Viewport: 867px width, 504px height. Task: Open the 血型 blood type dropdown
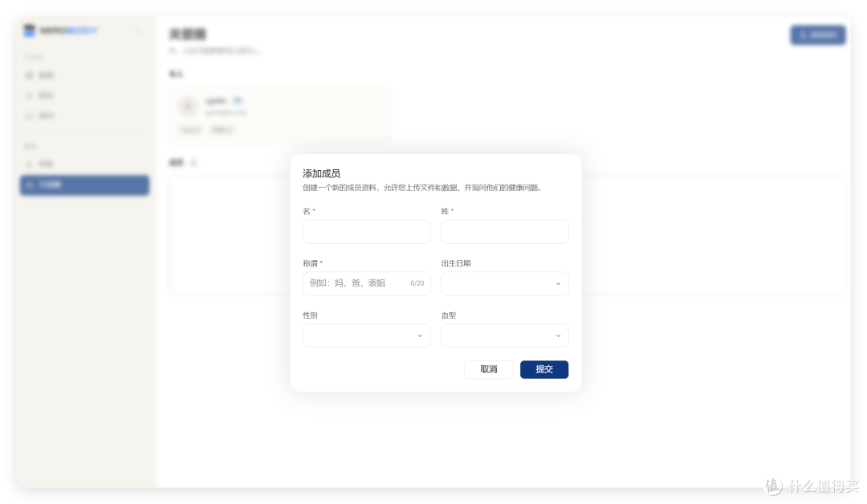click(505, 335)
